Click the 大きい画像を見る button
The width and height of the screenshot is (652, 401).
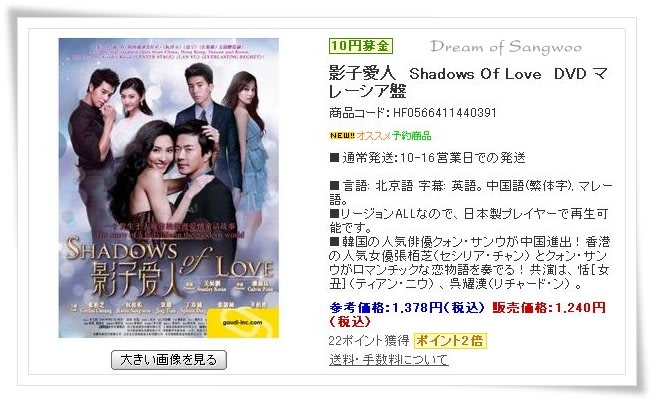point(169,360)
